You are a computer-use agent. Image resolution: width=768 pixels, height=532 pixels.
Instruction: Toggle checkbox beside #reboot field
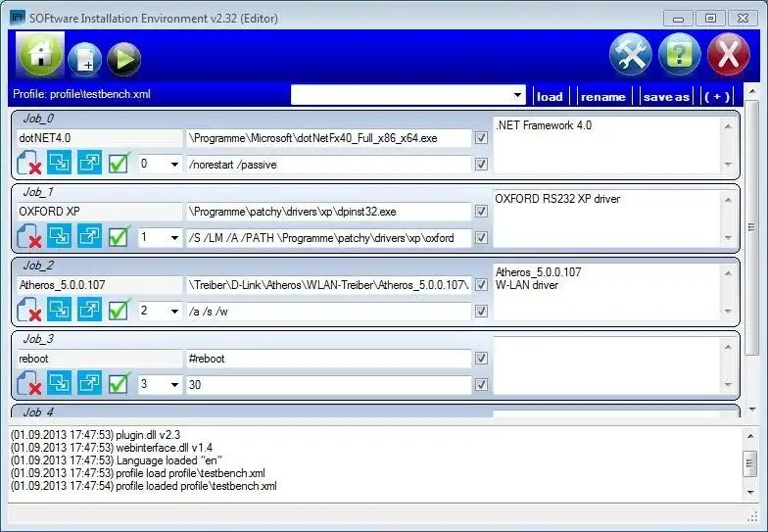pos(482,359)
